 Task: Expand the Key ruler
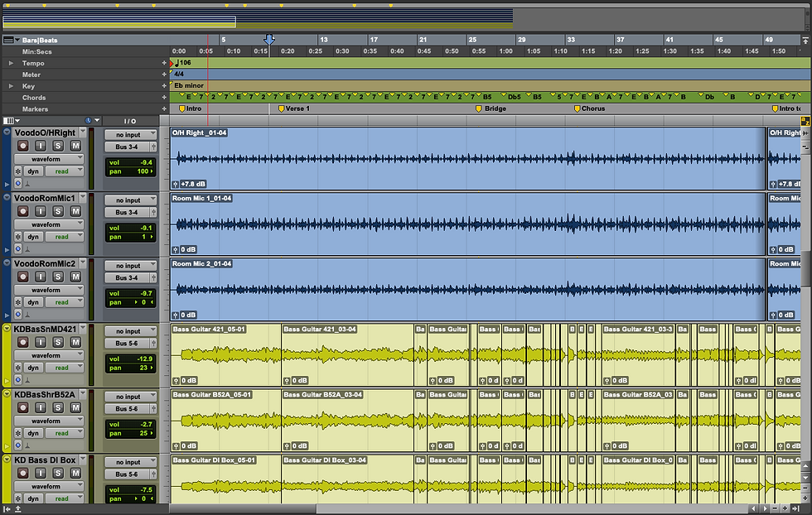(x=11, y=86)
